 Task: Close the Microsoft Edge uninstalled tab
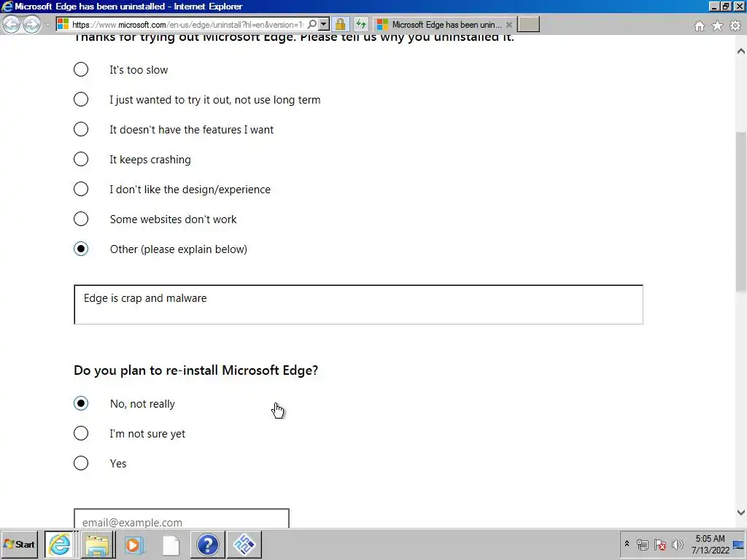(508, 25)
